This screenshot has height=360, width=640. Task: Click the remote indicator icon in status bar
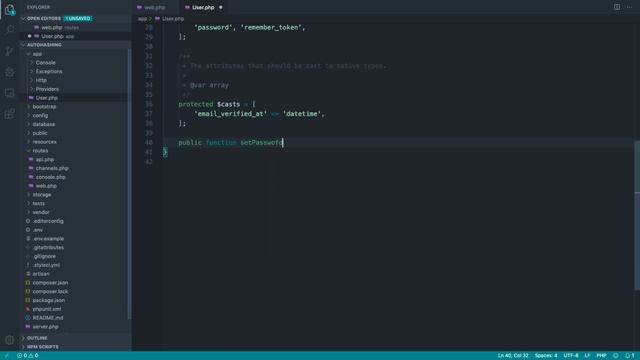point(7,356)
